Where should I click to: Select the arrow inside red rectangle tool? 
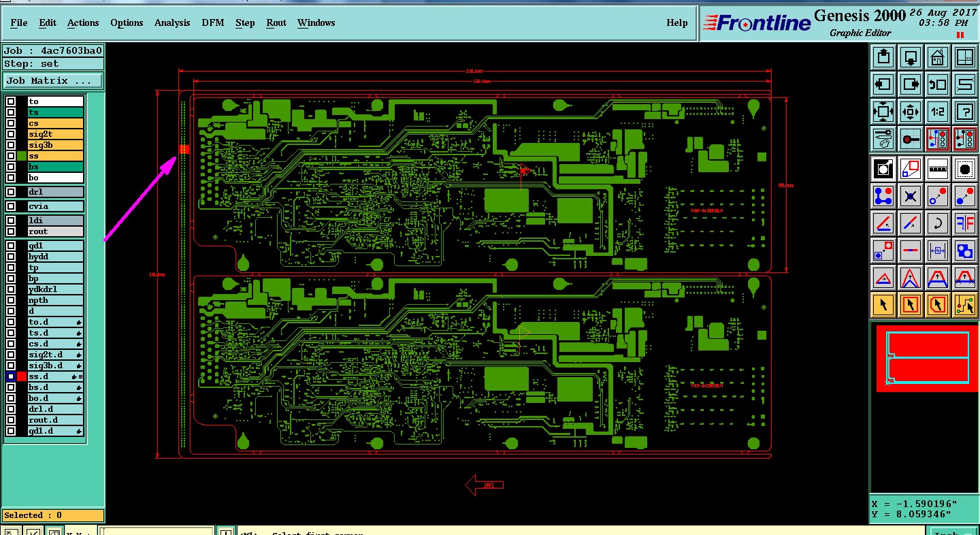(911, 304)
